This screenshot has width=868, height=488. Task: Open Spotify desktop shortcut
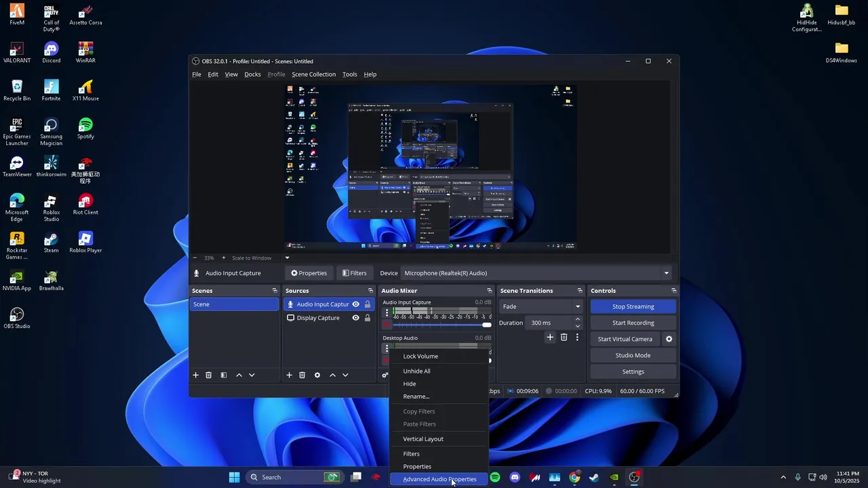85,128
